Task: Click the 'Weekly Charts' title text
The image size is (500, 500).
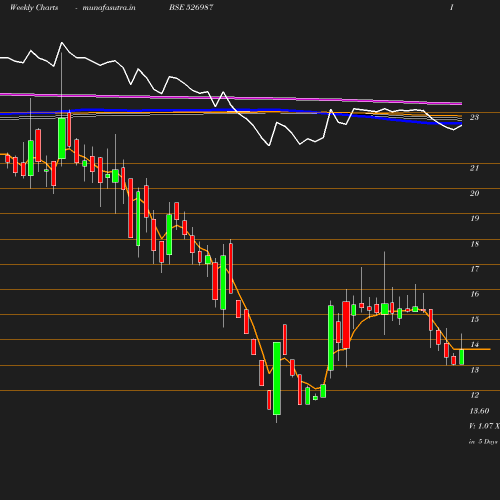Action: tap(34, 8)
